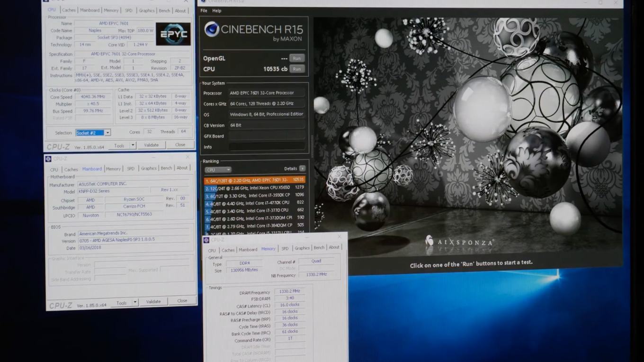Open the Help menu in Cinebench
This screenshot has width=644, height=362.
point(217,10)
